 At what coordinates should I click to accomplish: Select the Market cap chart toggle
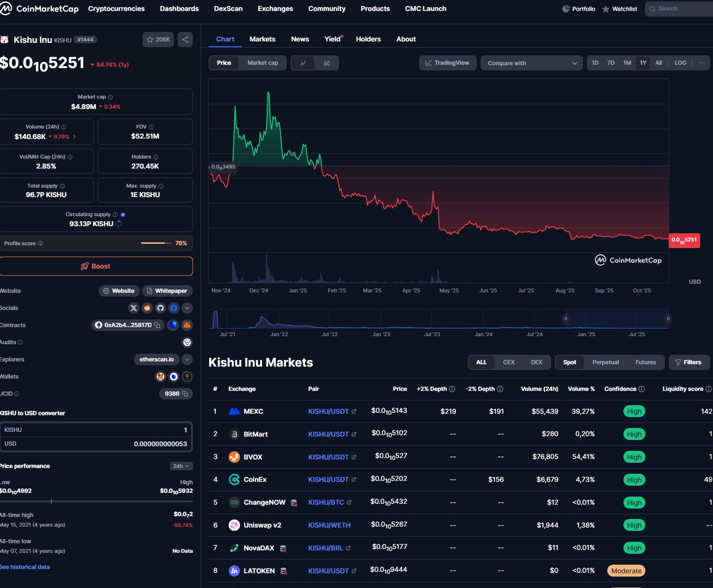tap(262, 63)
